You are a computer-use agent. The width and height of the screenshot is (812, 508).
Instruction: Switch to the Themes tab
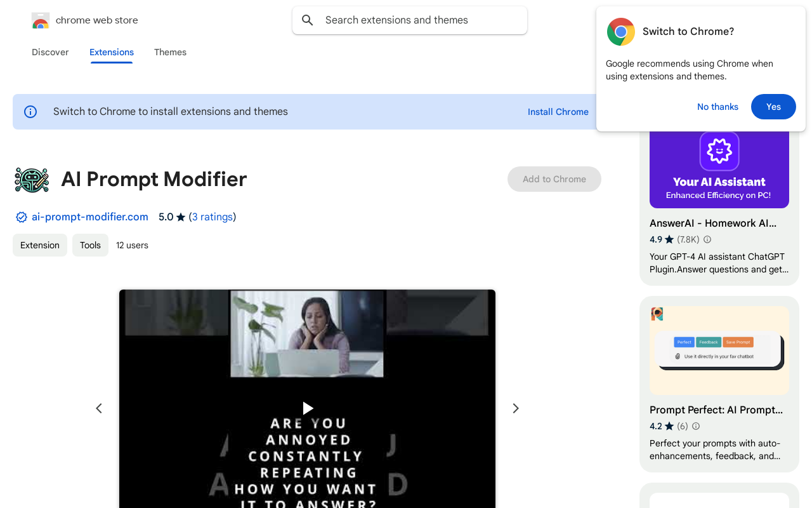coord(170,52)
